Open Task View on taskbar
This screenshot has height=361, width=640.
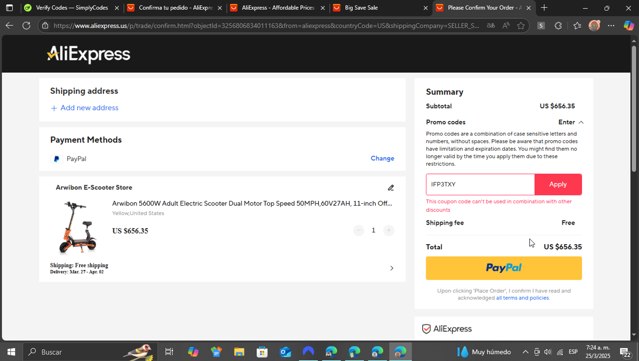pyautogui.click(x=169, y=352)
